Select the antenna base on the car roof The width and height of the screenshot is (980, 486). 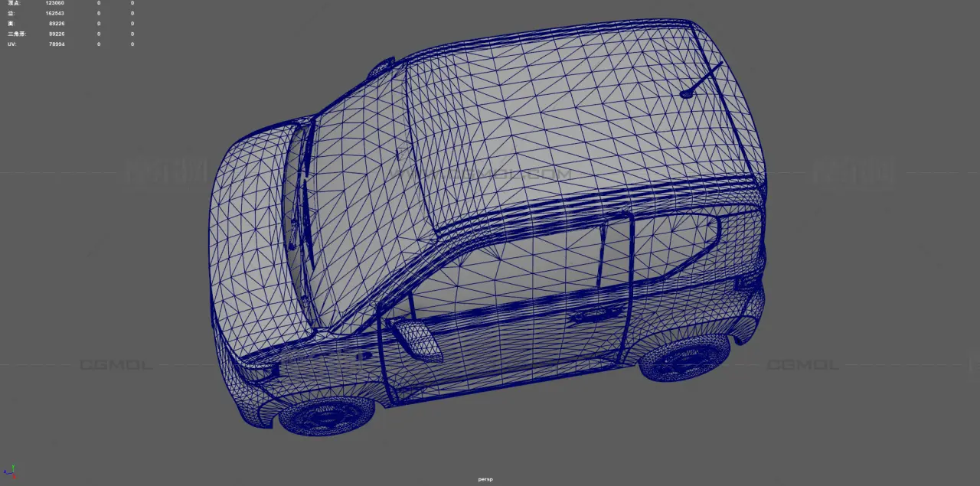[686, 94]
